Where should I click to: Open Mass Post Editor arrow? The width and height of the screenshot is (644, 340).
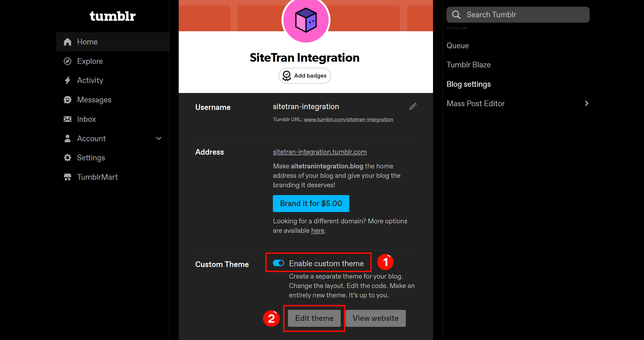587,103
